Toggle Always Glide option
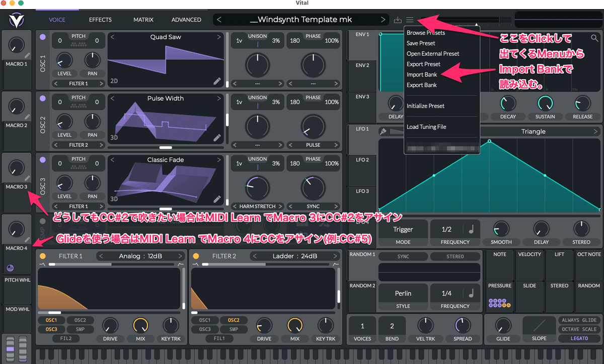Screen dimensions: 604x364 click(x=579, y=320)
